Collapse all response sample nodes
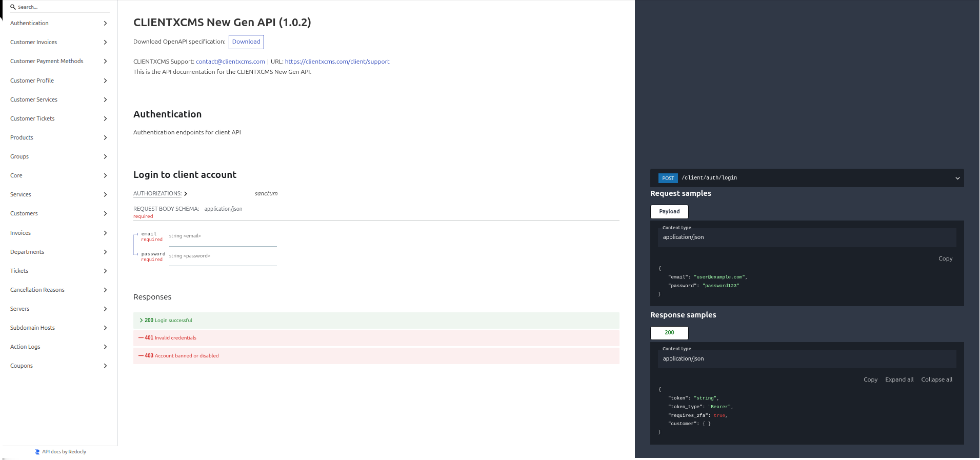Screen dimensions: 980x460 pyautogui.click(x=936, y=380)
